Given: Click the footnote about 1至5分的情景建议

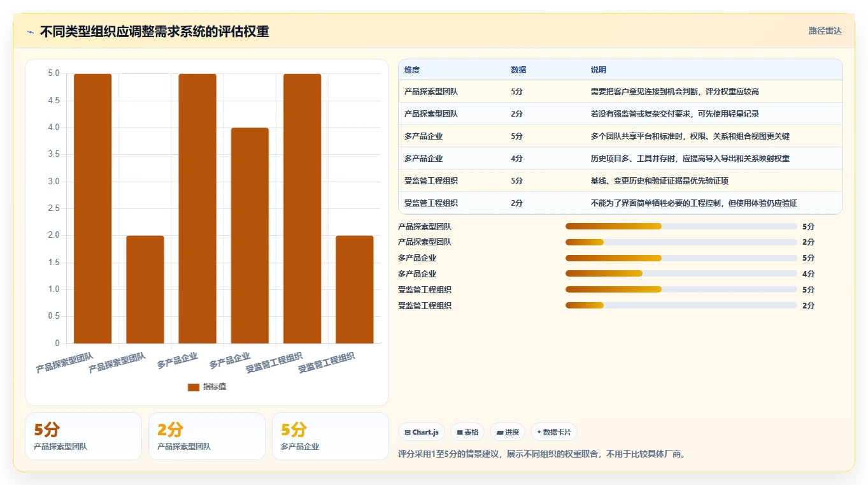Looking at the screenshot, I should 541,454.
